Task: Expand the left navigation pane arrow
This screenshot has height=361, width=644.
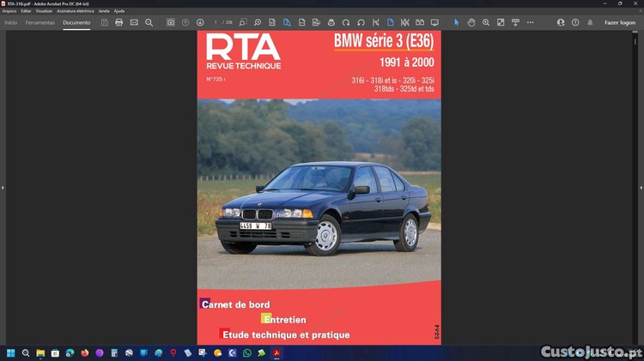Action: (3, 187)
